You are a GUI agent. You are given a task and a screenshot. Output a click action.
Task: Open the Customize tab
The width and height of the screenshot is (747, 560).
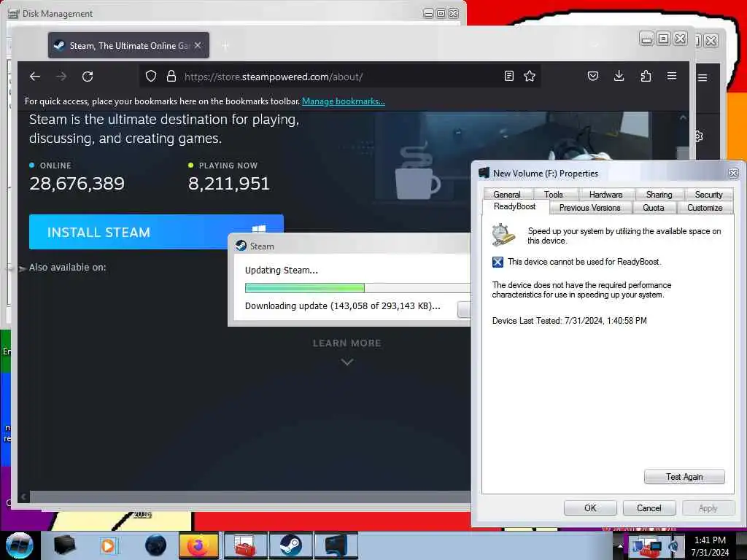pos(705,208)
